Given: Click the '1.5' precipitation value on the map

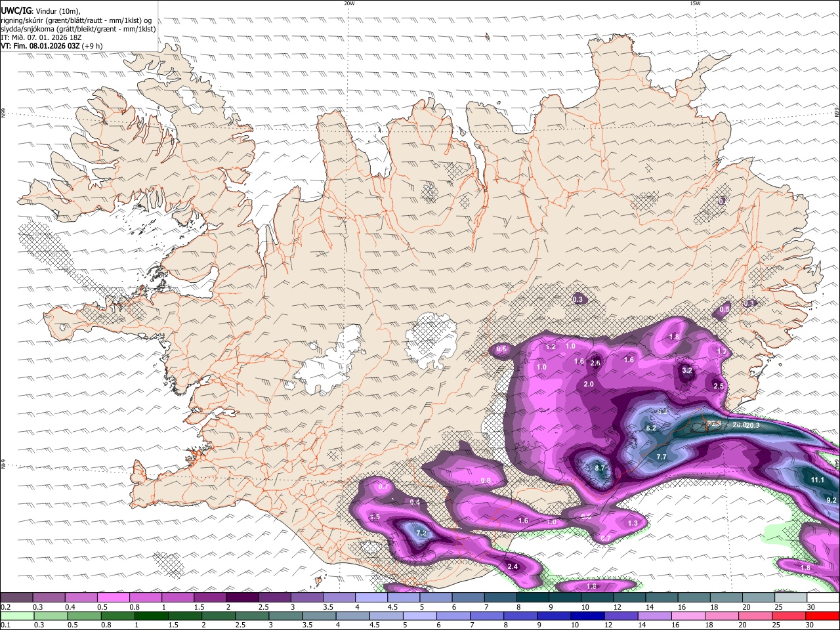Looking at the screenshot, I should coord(375,517).
